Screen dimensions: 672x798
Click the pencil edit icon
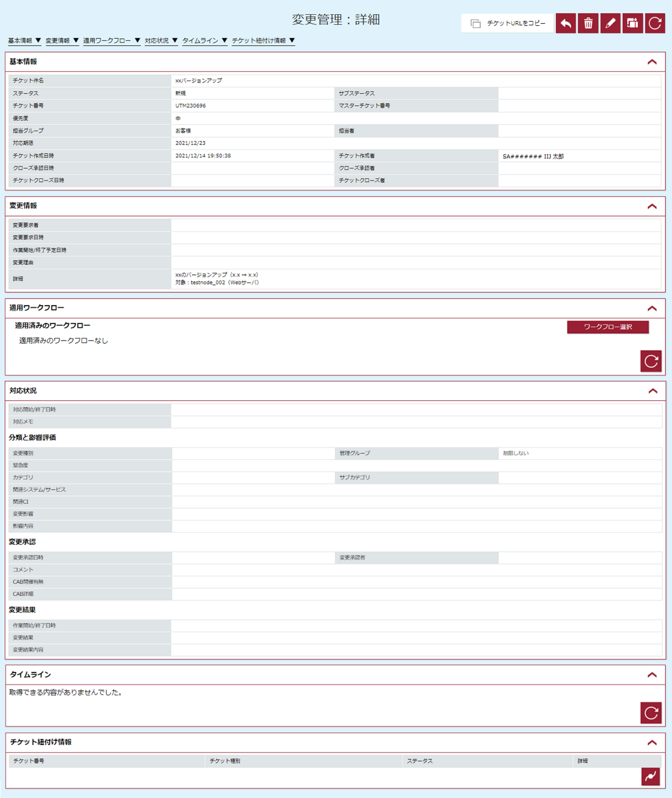(x=610, y=23)
